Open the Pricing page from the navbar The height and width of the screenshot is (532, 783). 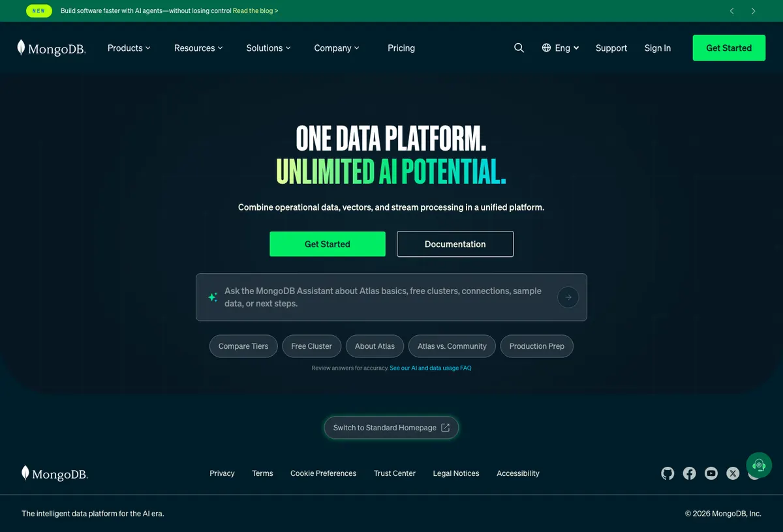[x=401, y=48]
